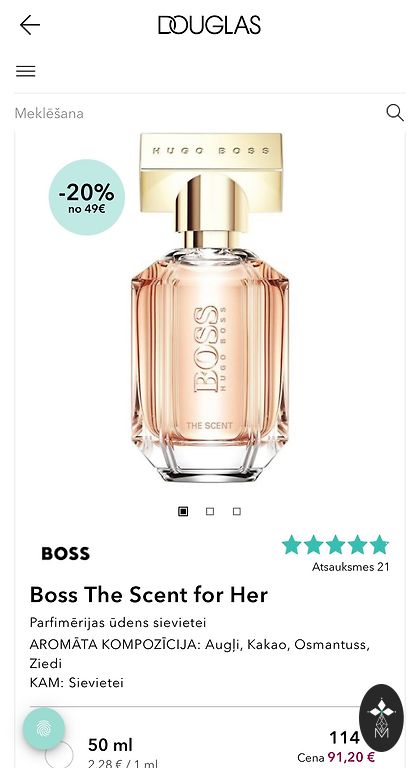Click the magnifying glass search icon

click(395, 113)
